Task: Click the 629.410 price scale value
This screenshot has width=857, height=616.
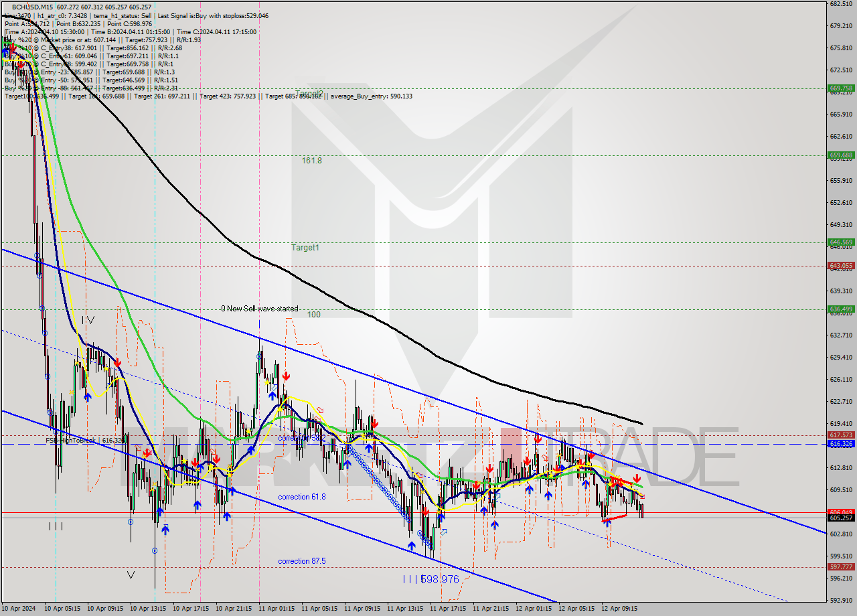Action: coord(840,357)
